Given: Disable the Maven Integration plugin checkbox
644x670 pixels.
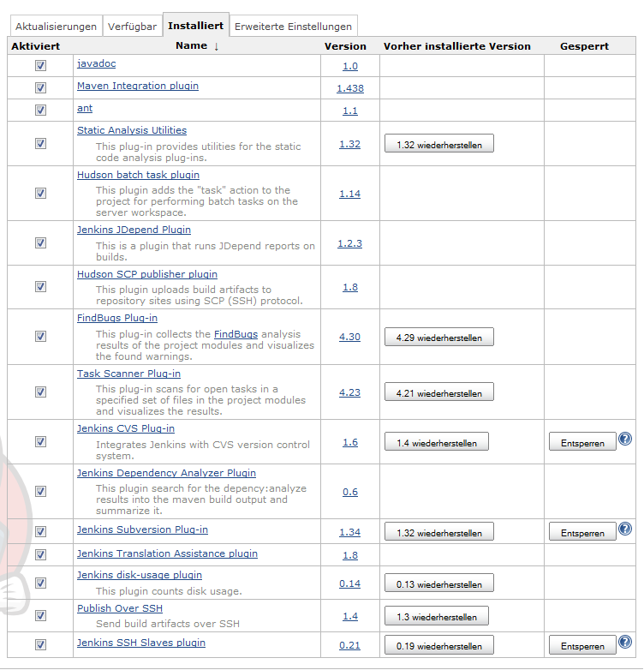Looking at the screenshot, I should (40, 87).
